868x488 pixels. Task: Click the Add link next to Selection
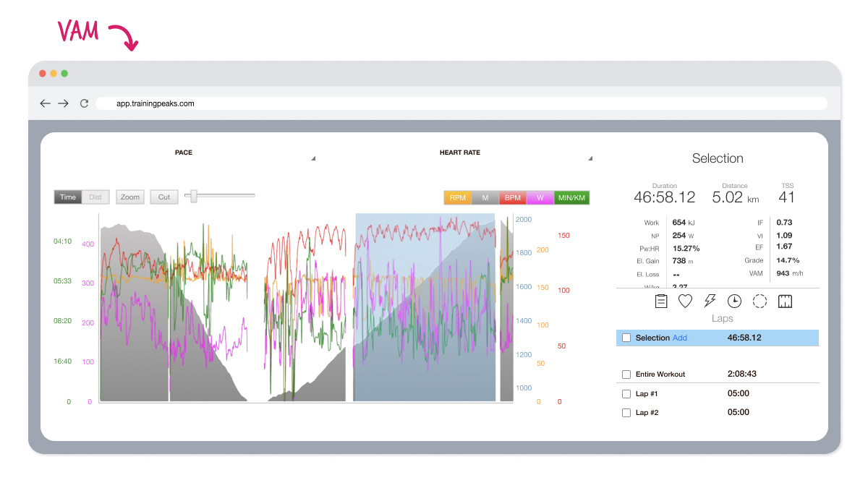pos(679,337)
